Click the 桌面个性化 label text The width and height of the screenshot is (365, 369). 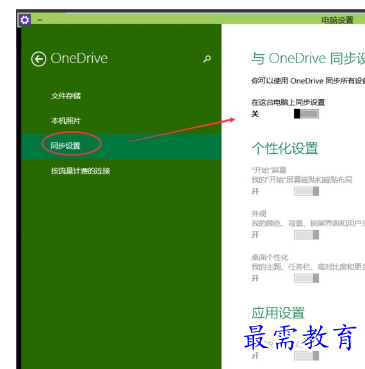[270, 257]
